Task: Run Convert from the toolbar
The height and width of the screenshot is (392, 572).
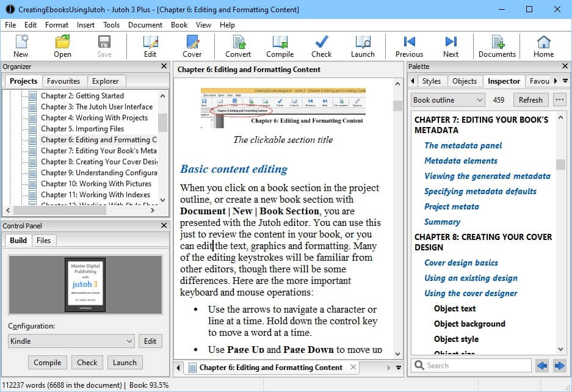Action: coord(238,46)
